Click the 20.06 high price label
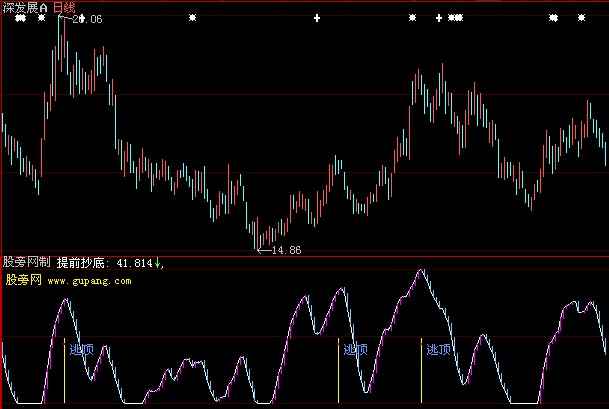609x409 pixels. (x=90, y=19)
